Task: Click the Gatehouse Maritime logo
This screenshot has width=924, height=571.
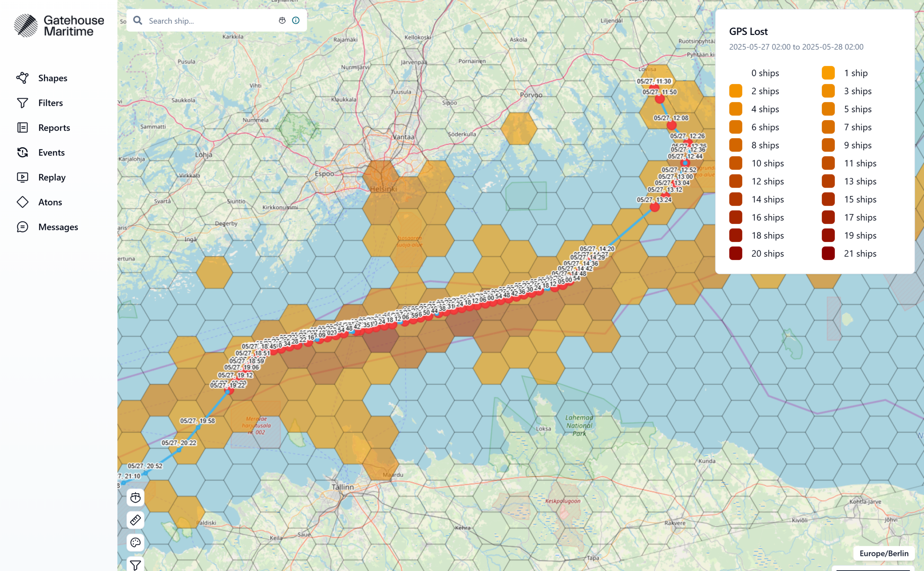Action: tap(59, 26)
